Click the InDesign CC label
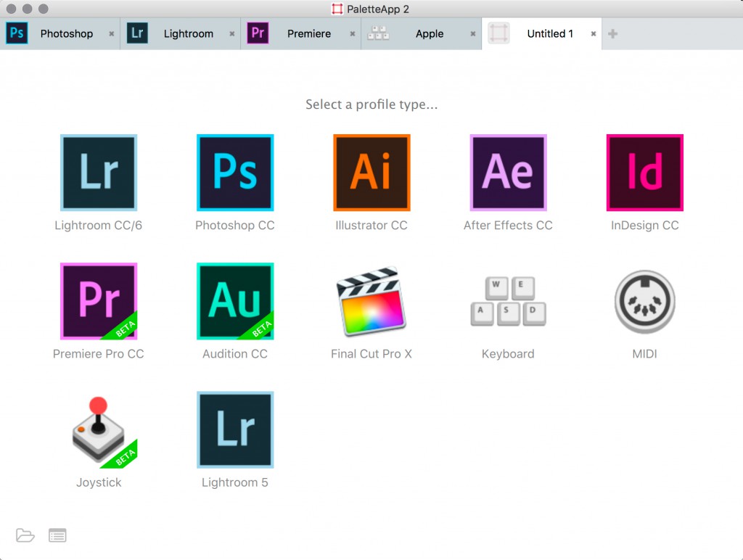Image resolution: width=743 pixels, height=560 pixels. [x=644, y=226]
